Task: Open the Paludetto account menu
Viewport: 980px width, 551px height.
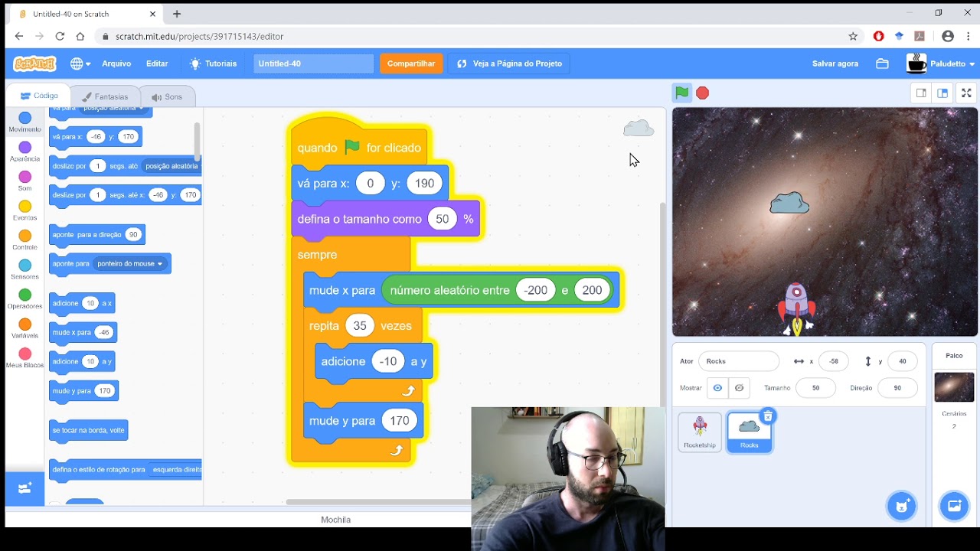Action: click(x=941, y=64)
